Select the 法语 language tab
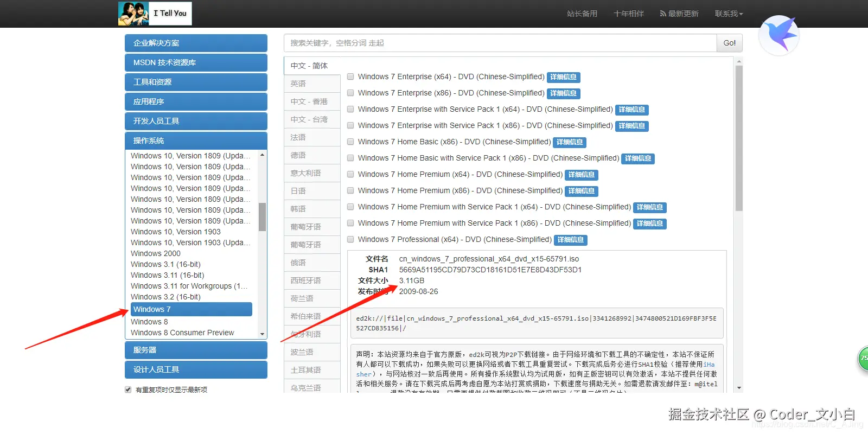This screenshot has width=868, height=434. pyautogui.click(x=312, y=137)
